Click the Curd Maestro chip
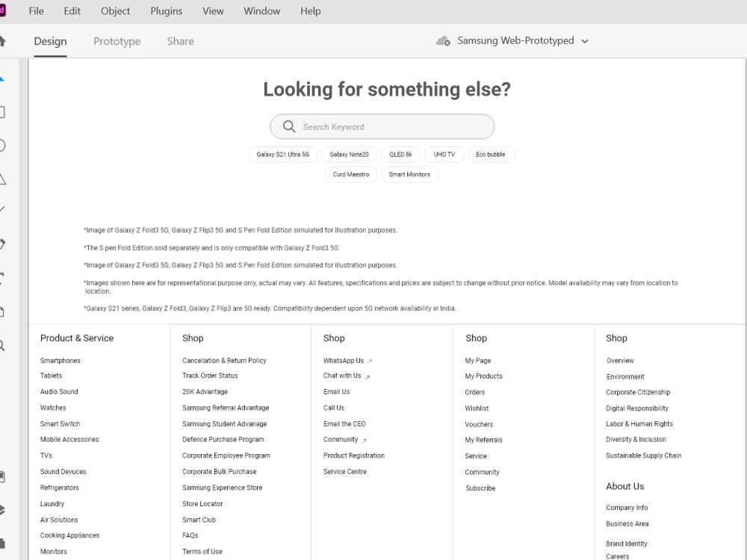The height and width of the screenshot is (560, 747). 351,174
